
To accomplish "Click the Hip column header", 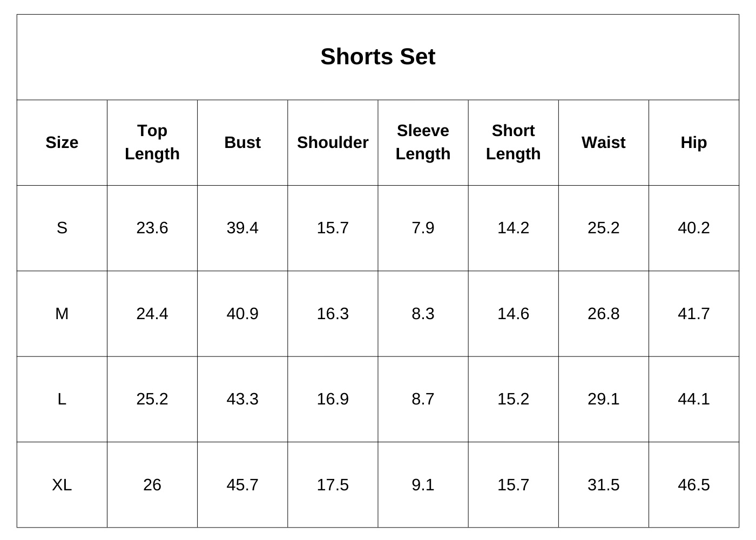I will [693, 143].
